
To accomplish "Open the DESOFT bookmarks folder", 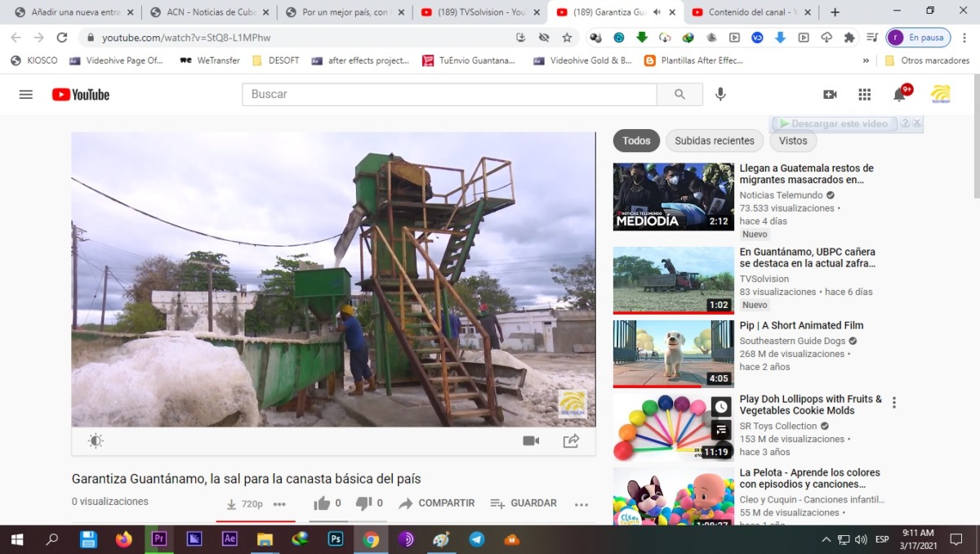I will [276, 60].
